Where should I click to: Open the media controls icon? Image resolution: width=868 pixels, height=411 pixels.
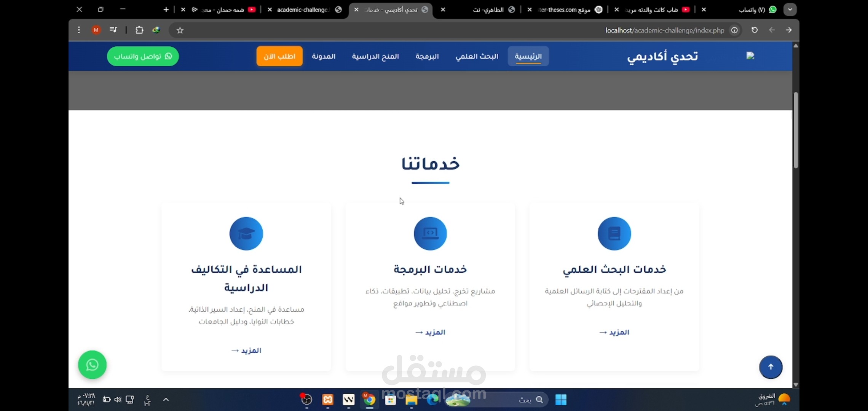pyautogui.click(x=113, y=30)
